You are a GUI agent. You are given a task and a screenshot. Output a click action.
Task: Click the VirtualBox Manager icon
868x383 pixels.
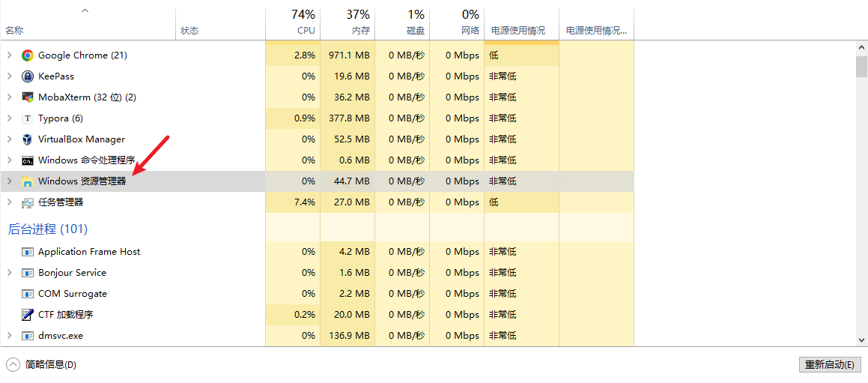[28, 139]
